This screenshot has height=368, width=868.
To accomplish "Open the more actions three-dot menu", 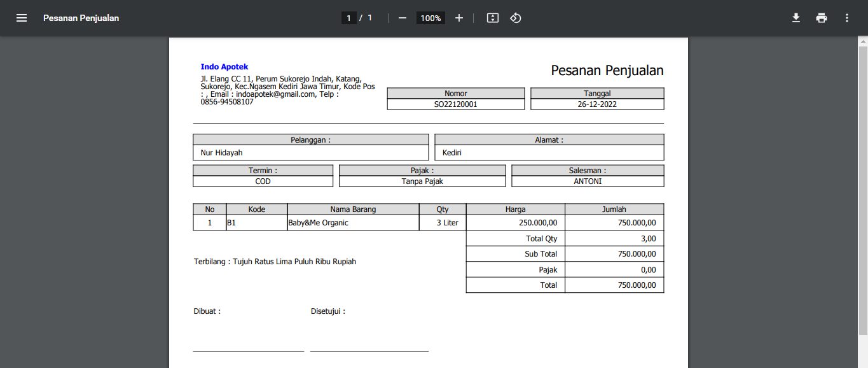I will click(847, 18).
